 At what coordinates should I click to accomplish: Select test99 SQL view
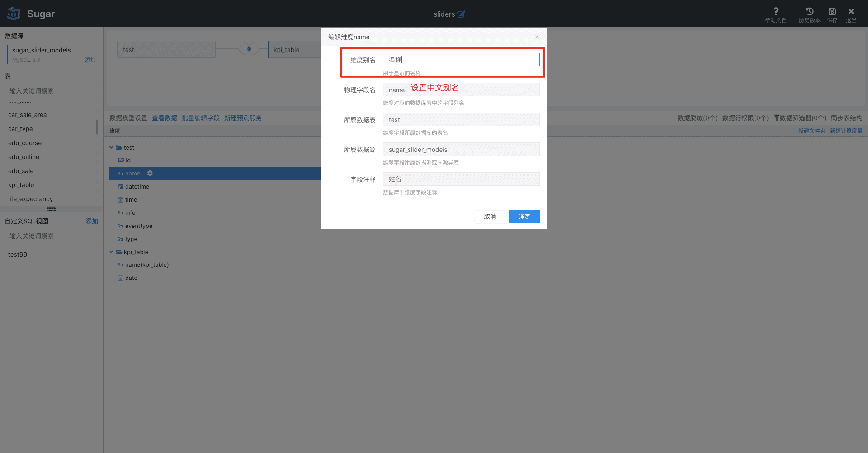pyautogui.click(x=18, y=255)
